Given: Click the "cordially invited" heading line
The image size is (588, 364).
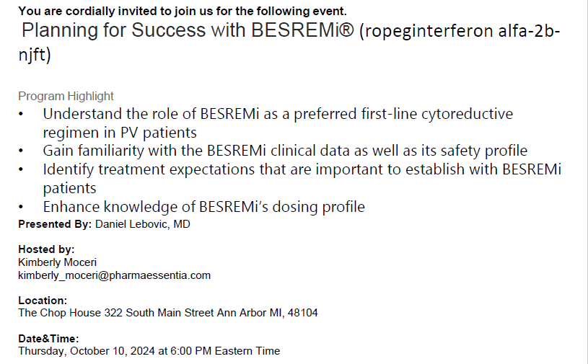Looking at the screenshot, I should [182, 11].
